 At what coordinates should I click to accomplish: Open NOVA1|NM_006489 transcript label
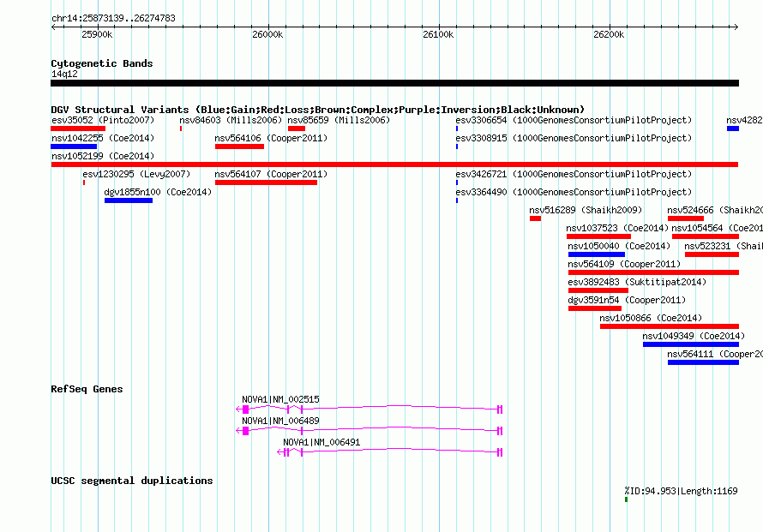pos(281,421)
